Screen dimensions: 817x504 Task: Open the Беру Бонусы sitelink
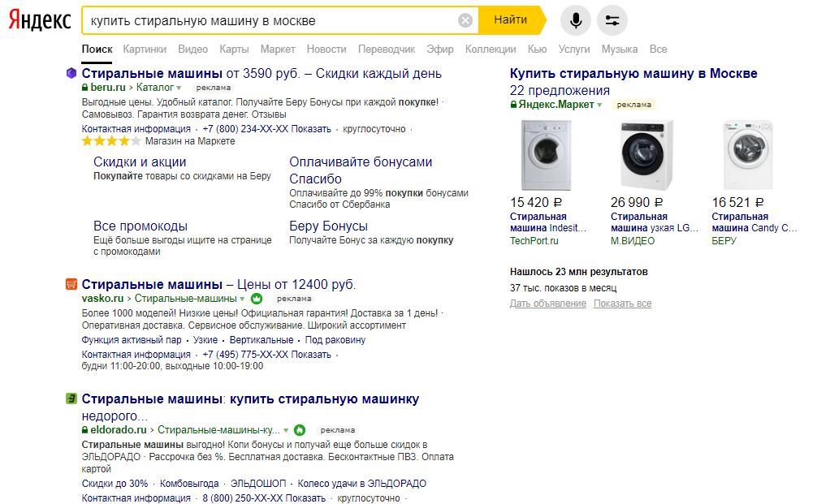(328, 226)
